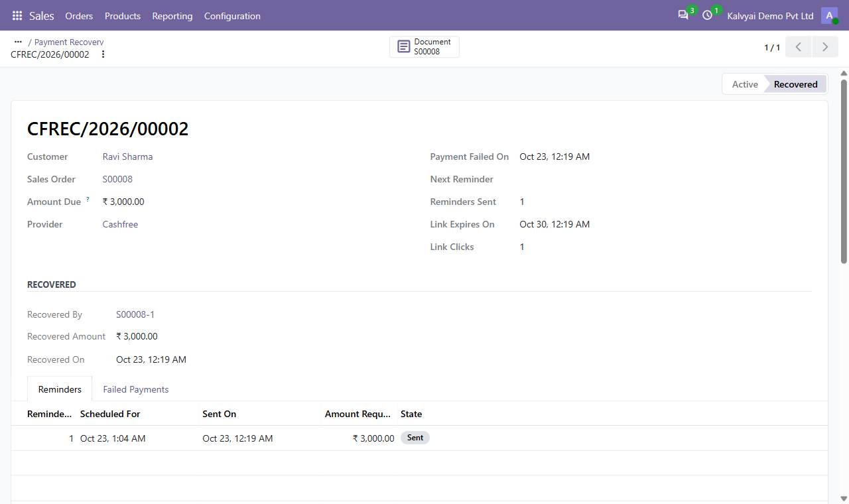Click the CFREC/2026/00002 record title
The width and height of the screenshot is (849, 504).
pos(108,129)
